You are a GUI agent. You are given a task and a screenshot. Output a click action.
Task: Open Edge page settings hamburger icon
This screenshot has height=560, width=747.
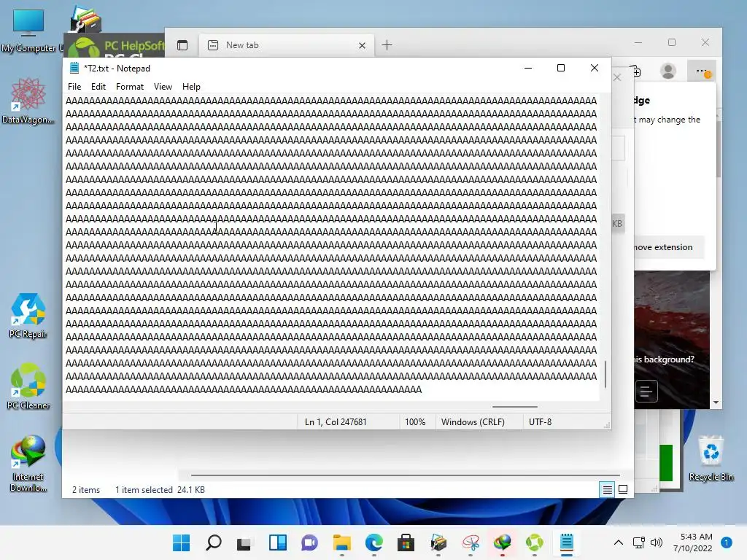point(646,392)
